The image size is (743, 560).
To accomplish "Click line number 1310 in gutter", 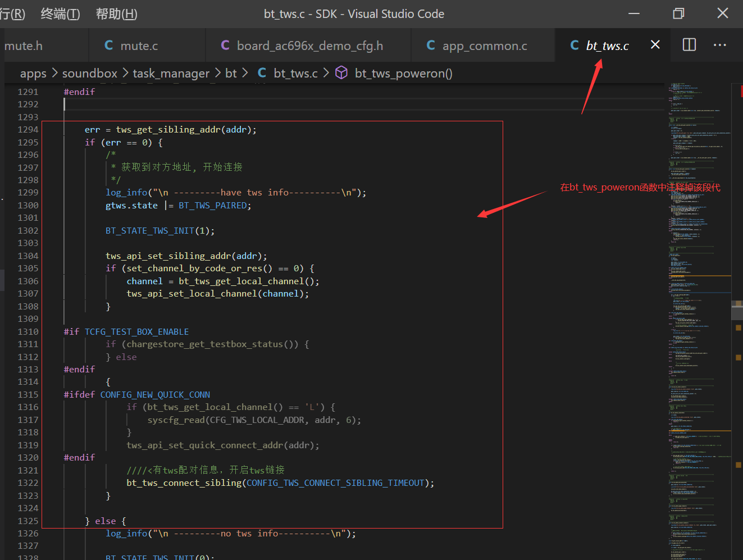I will tap(28, 332).
